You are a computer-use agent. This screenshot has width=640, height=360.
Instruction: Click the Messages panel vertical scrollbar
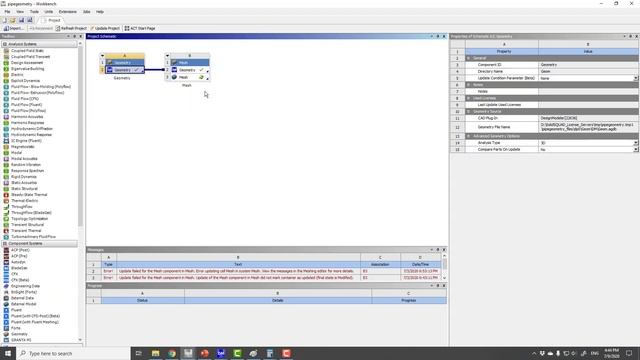coord(444,267)
